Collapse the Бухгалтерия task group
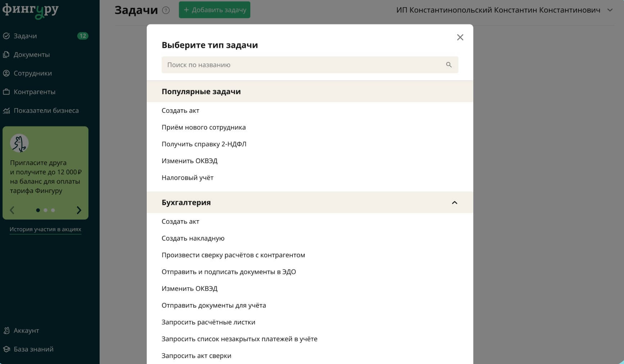This screenshot has width=624, height=364. [x=455, y=202]
